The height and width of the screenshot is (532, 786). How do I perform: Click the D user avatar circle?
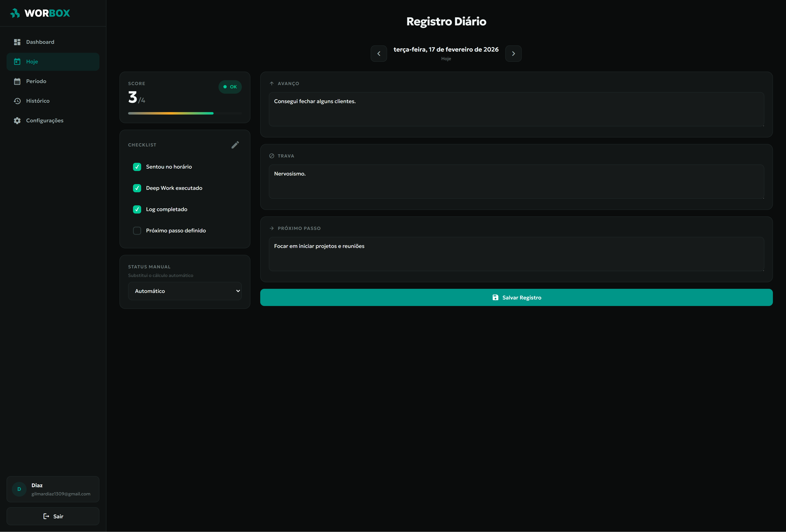coord(19,489)
